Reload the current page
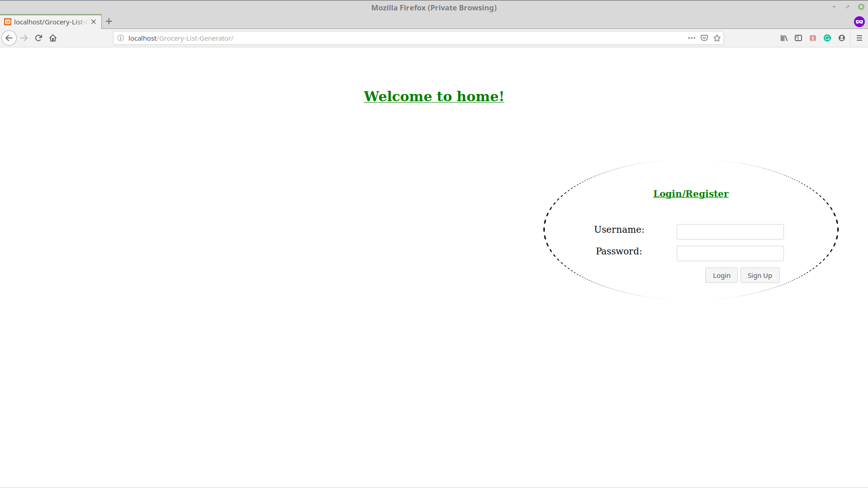The width and height of the screenshot is (868, 488). click(x=38, y=38)
